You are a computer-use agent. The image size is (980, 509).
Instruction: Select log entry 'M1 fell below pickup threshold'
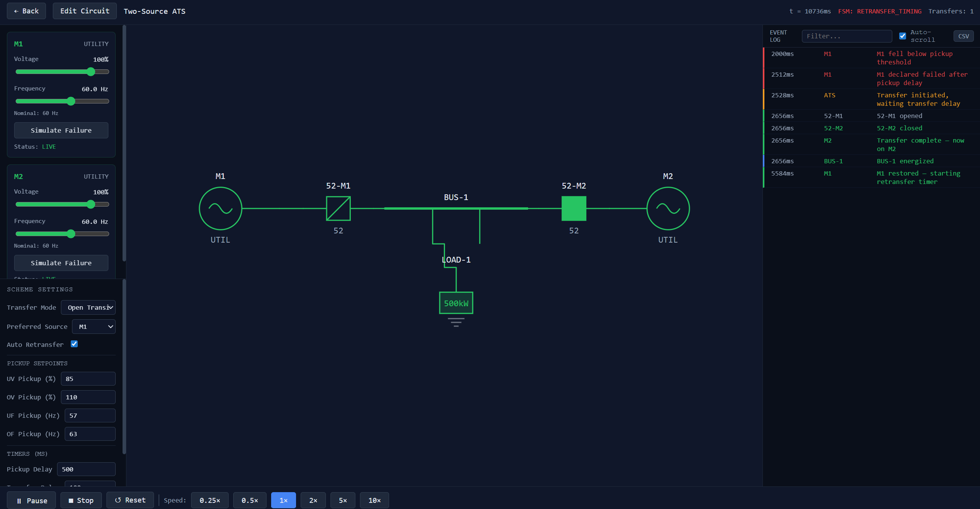[x=872, y=58]
